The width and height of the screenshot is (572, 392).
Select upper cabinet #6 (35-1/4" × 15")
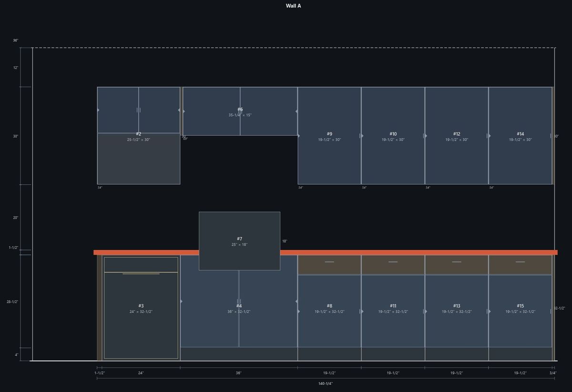pos(240,111)
